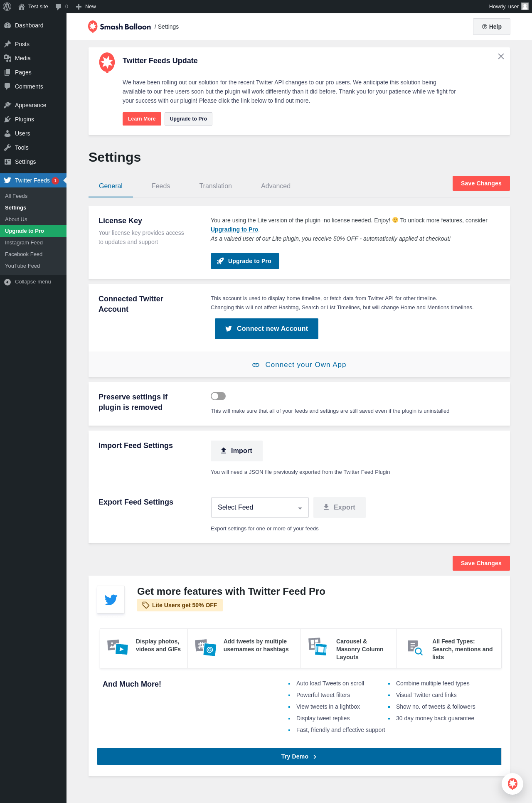The image size is (532, 803).
Task: Click Upgrade to Pro in update notice
Action: pos(188,119)
